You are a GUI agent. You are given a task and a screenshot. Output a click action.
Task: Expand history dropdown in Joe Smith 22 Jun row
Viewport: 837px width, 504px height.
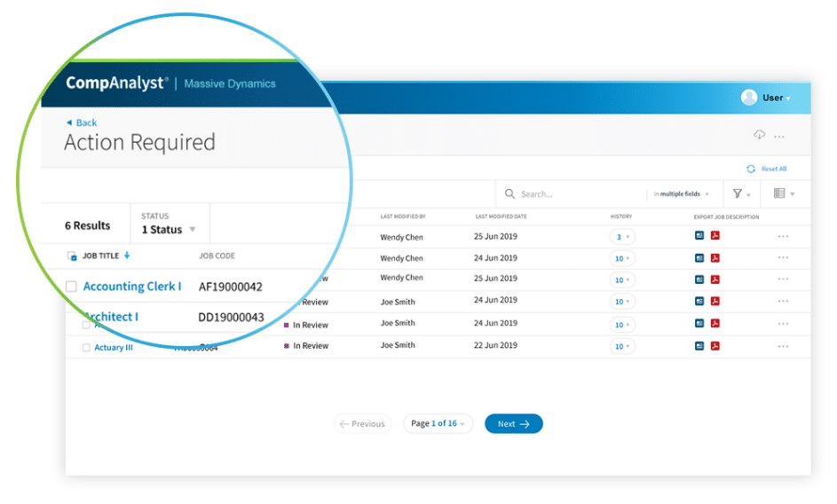tap(622, 346)
